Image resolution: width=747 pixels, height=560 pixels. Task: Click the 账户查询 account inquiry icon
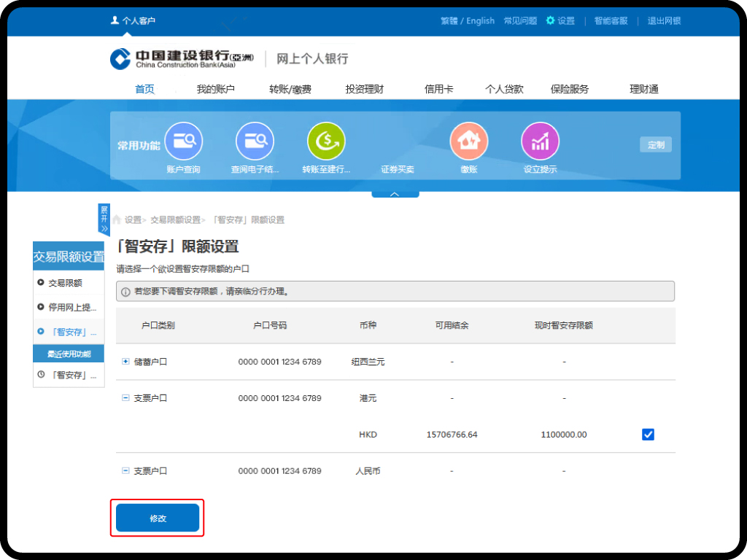183,141
